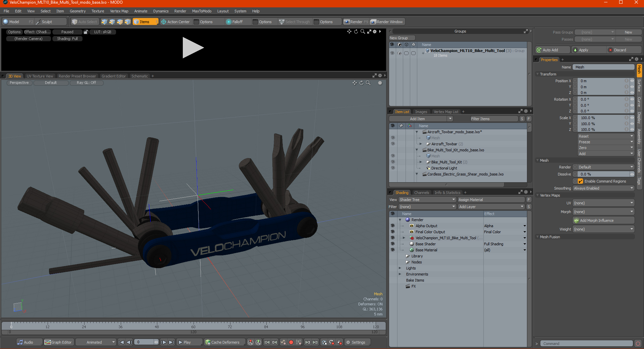Toggle visibility of Final Color Output
Image resolution: width=644 pixels, height=349 pixels.
392,232
